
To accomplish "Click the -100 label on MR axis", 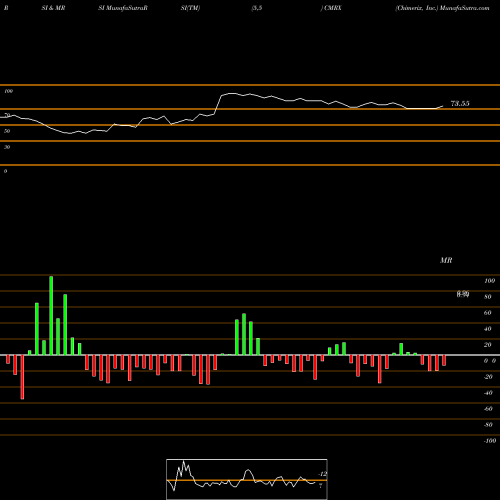I will point(490,441).
